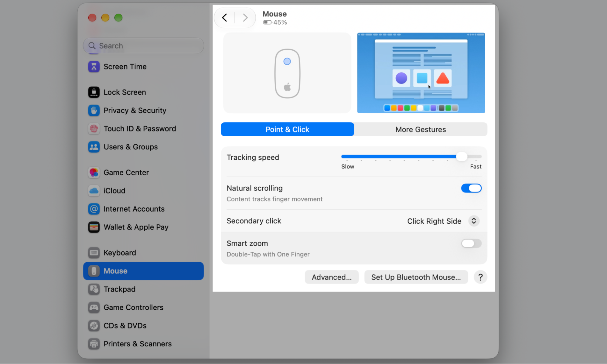
Task: Click the Tracking speed slider knob
Action: tap(462, 157)
